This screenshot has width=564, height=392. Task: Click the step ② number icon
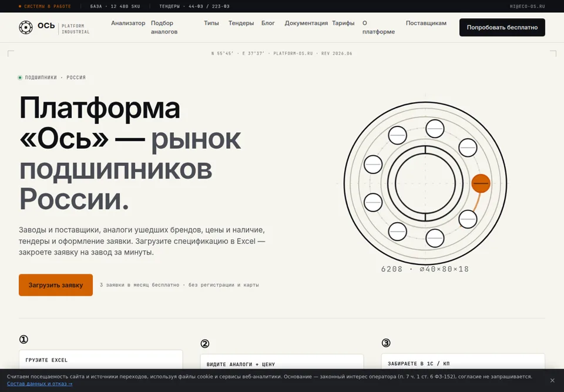[204, 344]
